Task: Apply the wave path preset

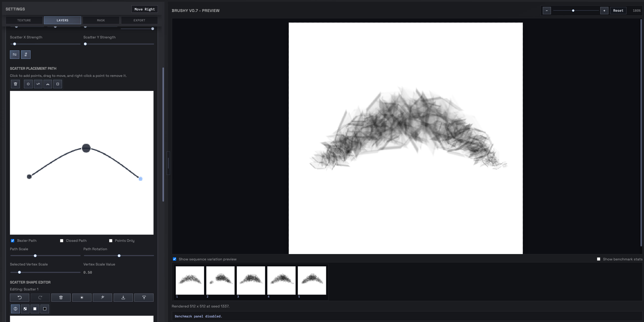Action: (x=38, y=84)
